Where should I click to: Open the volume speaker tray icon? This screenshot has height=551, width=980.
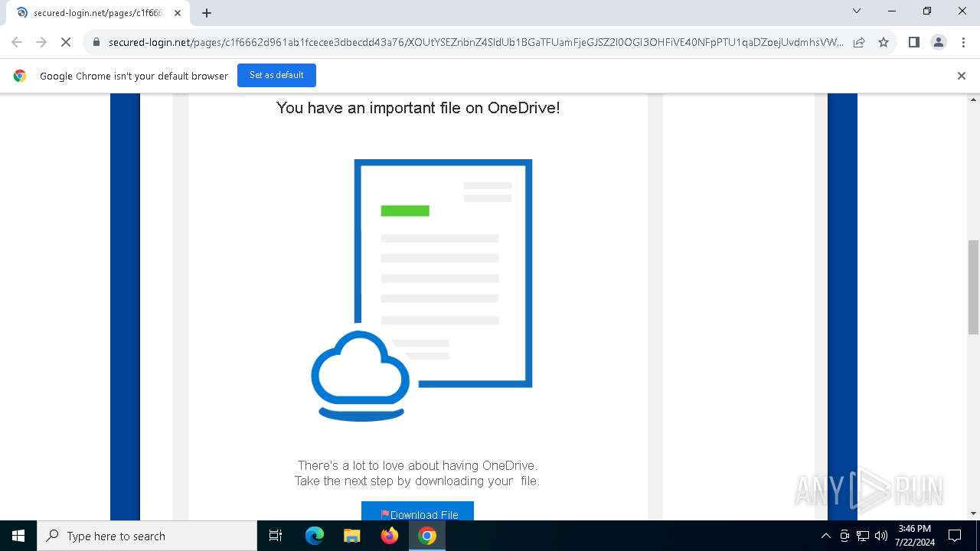click(x=881, y=536)
